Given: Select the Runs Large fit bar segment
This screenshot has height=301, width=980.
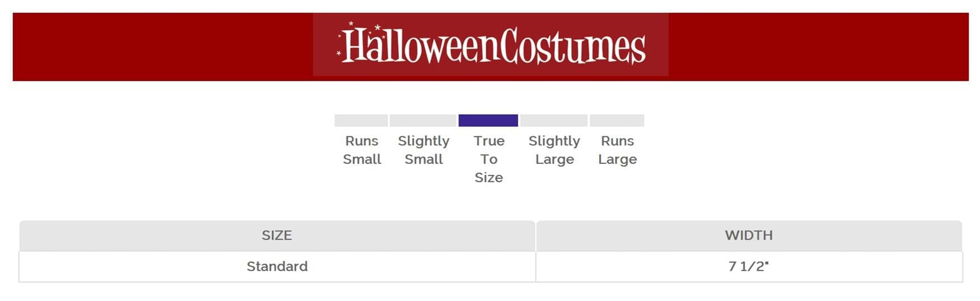Looking at the screenshot, I should tap(617, 120).
